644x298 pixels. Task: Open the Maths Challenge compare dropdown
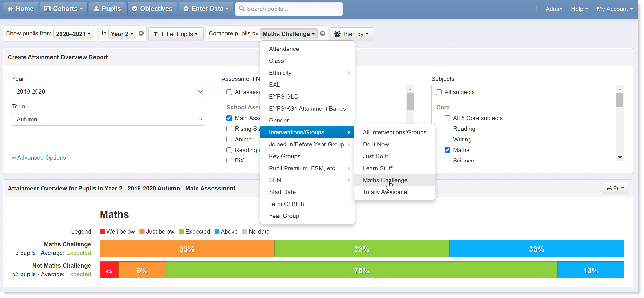(289, 34)
